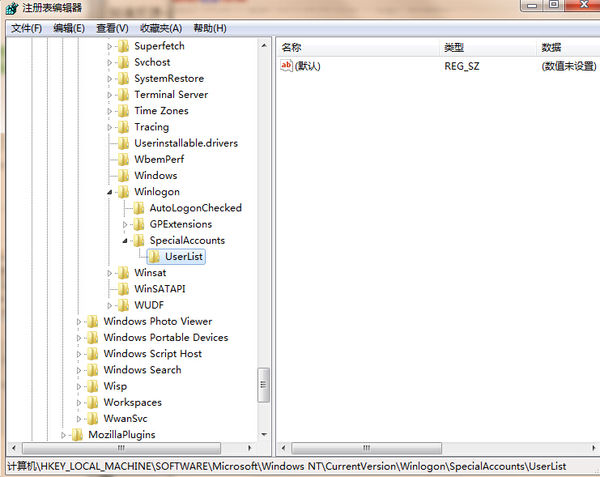Click the Winsat folder icon
600x477 pixels.
point(123,273)
